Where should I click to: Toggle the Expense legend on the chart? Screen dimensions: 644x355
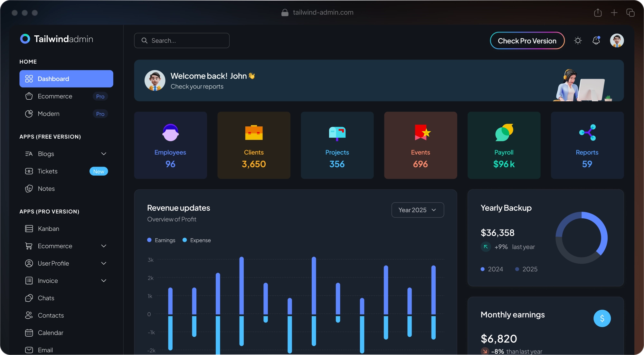[196, 240]
